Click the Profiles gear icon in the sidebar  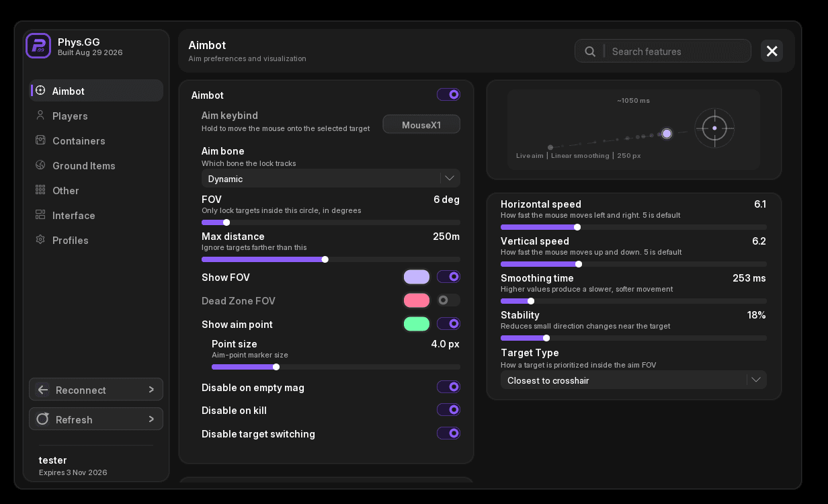click(x=40, y=240)
